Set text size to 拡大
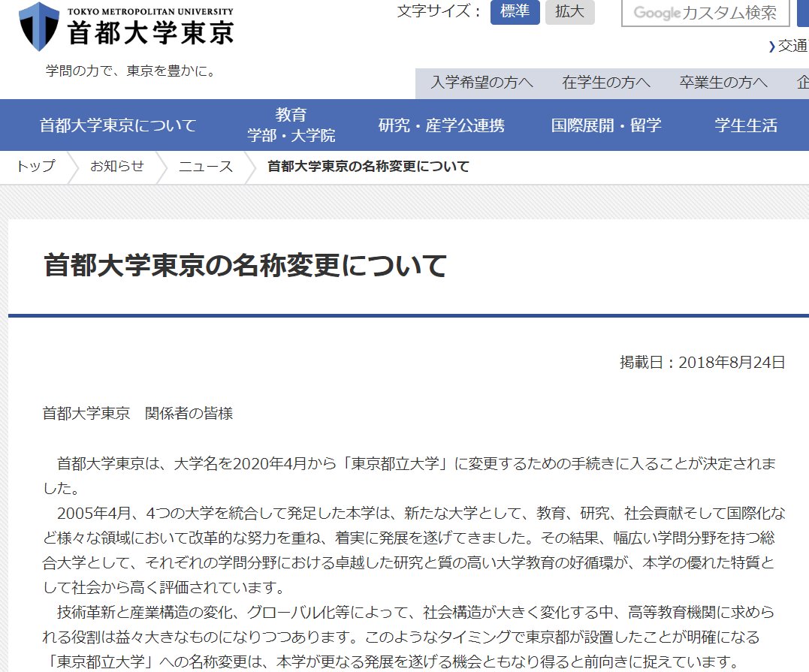The image size is (809, 672). click(x=569, y=12)
